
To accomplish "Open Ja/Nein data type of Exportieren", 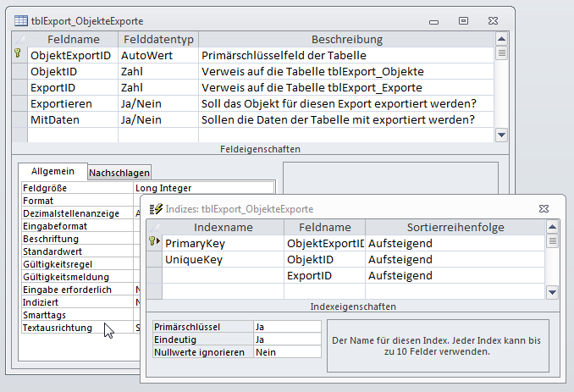I will point(158,103).
